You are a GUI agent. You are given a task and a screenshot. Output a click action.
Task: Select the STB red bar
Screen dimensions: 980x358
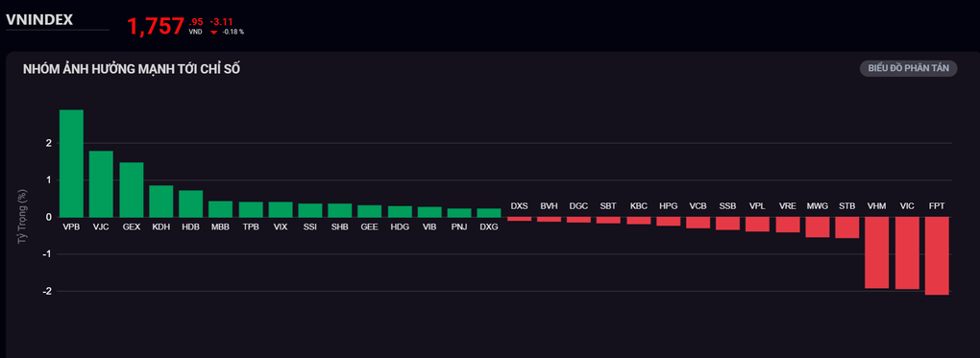point(846,227)
